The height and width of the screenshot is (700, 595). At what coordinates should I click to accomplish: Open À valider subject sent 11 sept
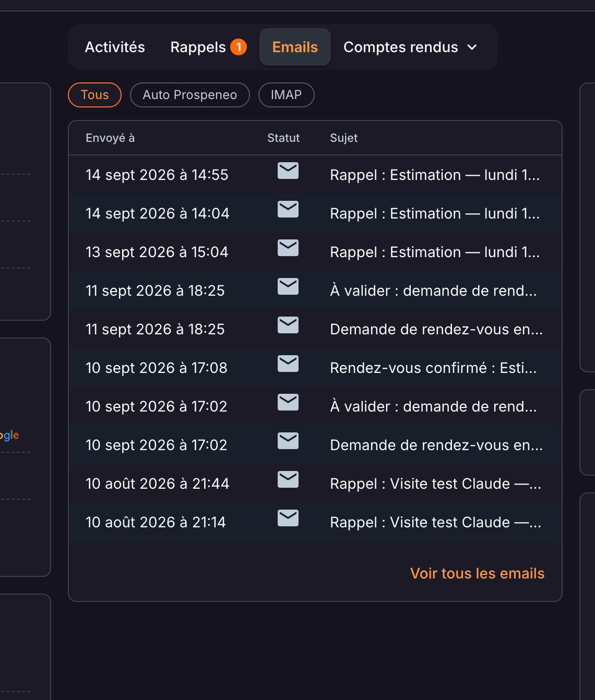[x=433, y=291]
